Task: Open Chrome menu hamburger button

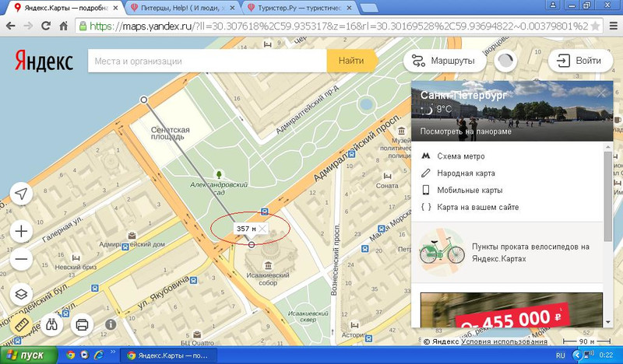Action: click(x=614, y=26)
